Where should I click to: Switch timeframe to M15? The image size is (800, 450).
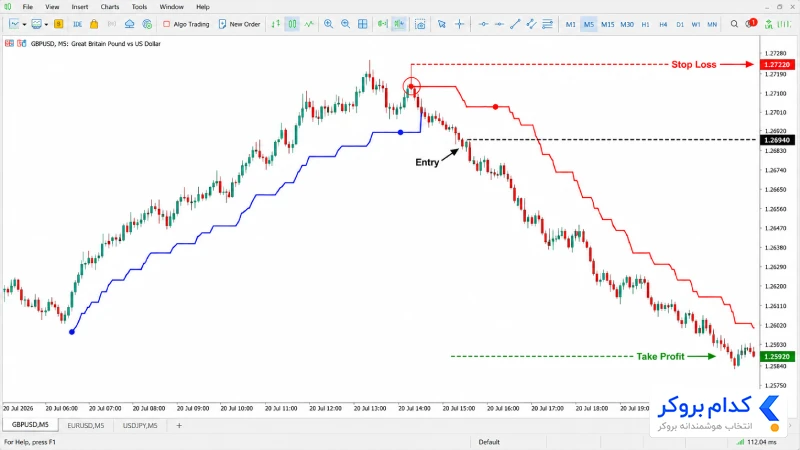coord(607,24)
